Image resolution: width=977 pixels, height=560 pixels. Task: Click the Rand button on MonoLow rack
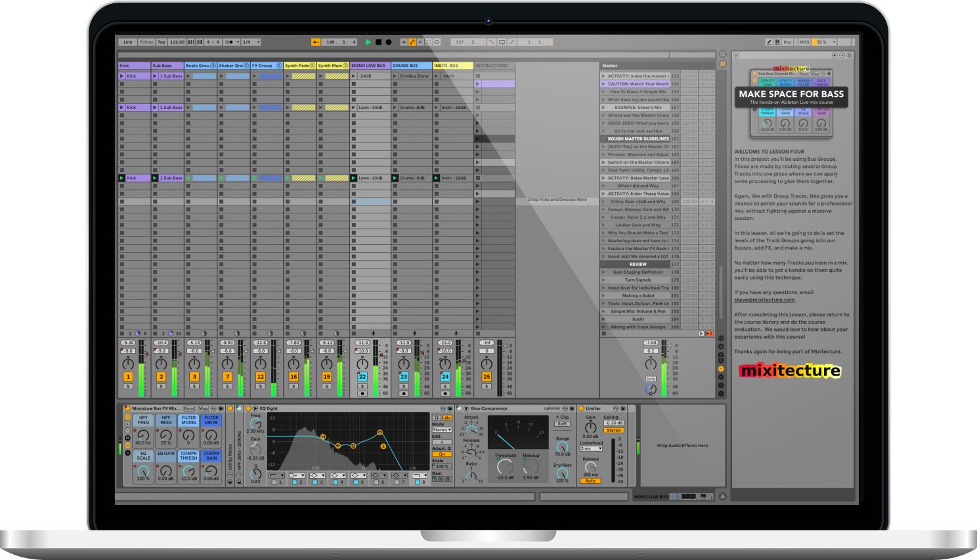click(x=189, y=408)
